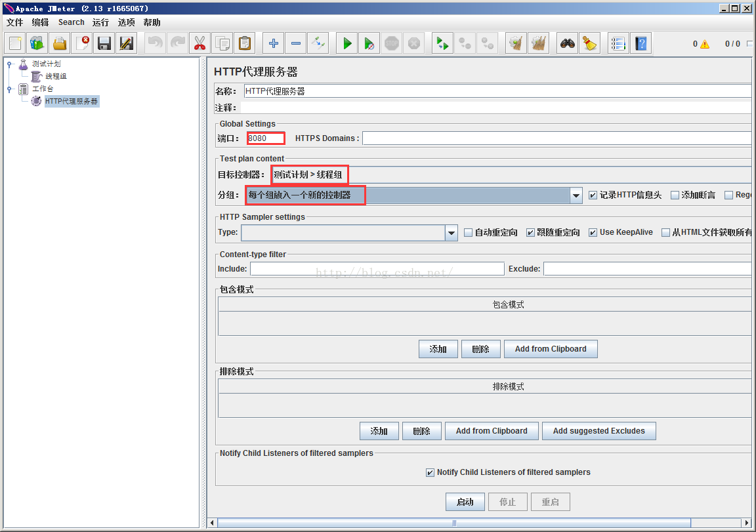Toggle Notify Child Listeners of filtered samplers checkbox
Image resolution: width=756 pixels, height=532 pixels.
pyautogui.click(x=430, y=473)
